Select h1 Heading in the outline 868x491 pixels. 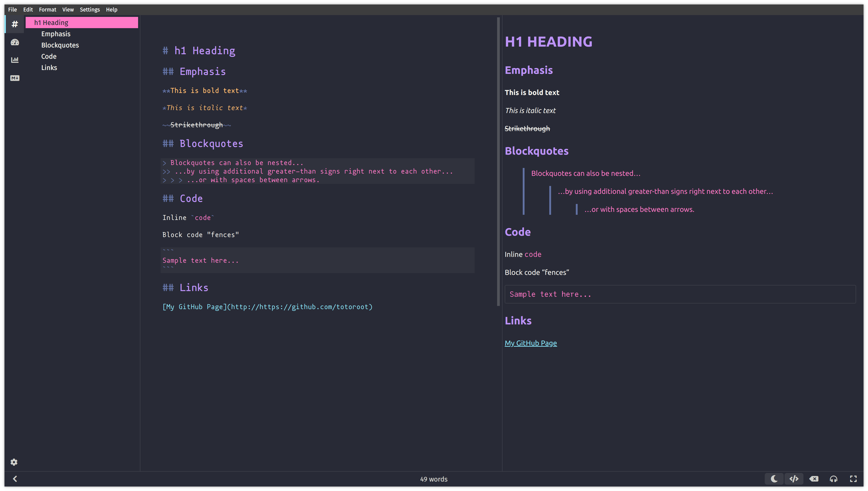click(51, 23)
